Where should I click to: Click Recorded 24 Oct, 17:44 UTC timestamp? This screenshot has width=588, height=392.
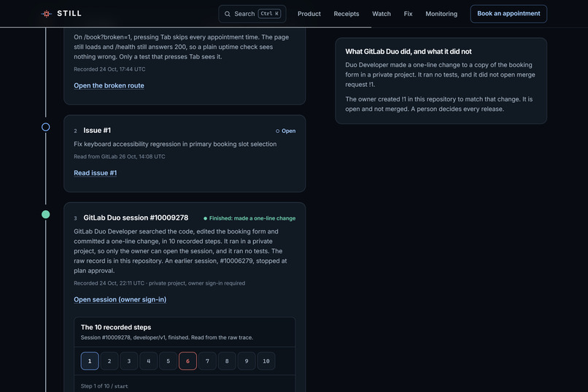[x=109, y=69]
